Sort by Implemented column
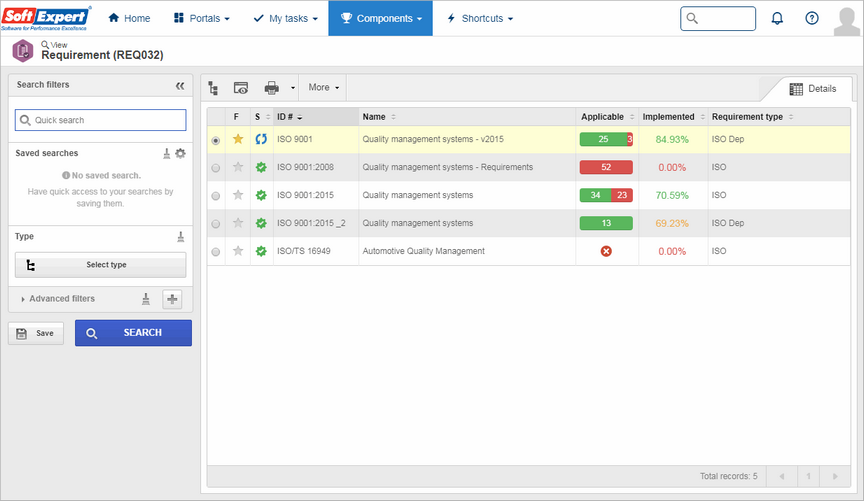 673,117
